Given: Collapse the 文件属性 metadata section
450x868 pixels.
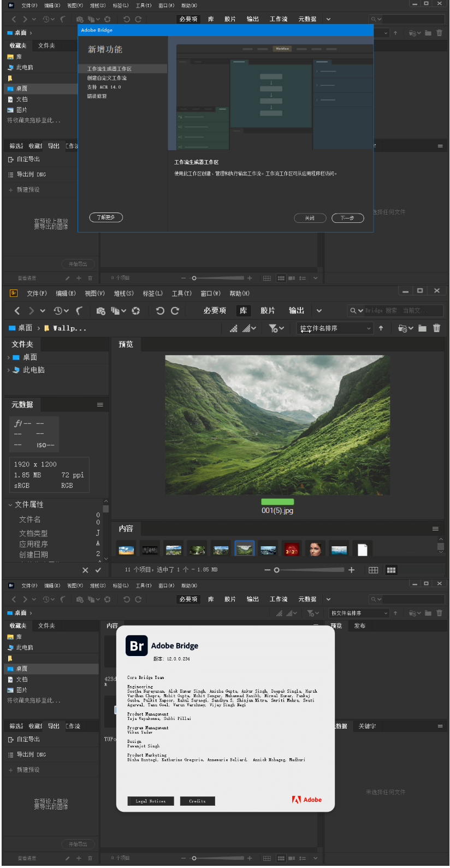Looking at the screenshot, I should pyautogui.click(x=10, y=505).
